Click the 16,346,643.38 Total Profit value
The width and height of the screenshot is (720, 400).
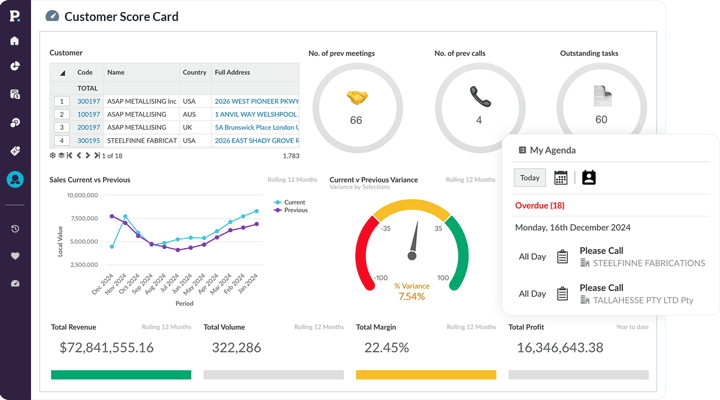560,348
